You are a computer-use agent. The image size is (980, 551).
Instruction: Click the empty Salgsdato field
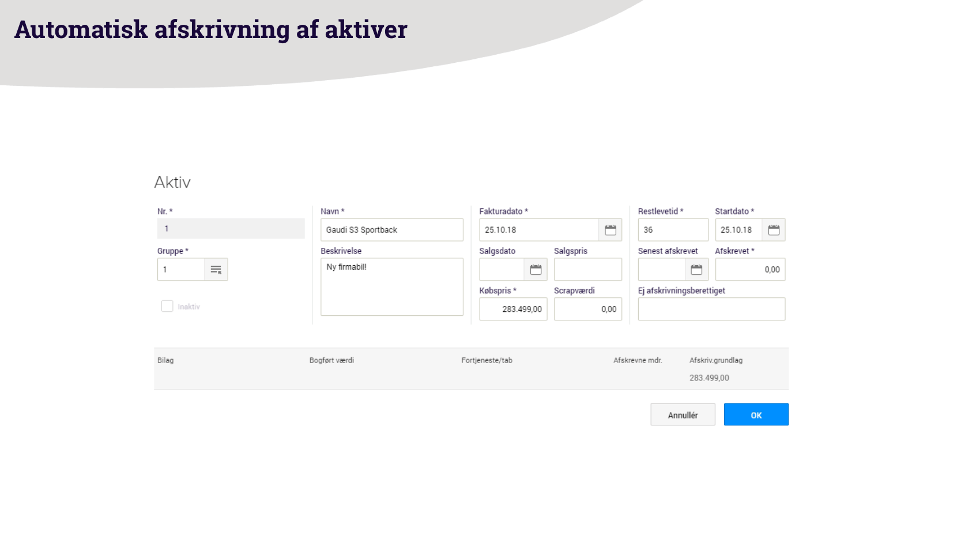(x=502, y=270)
